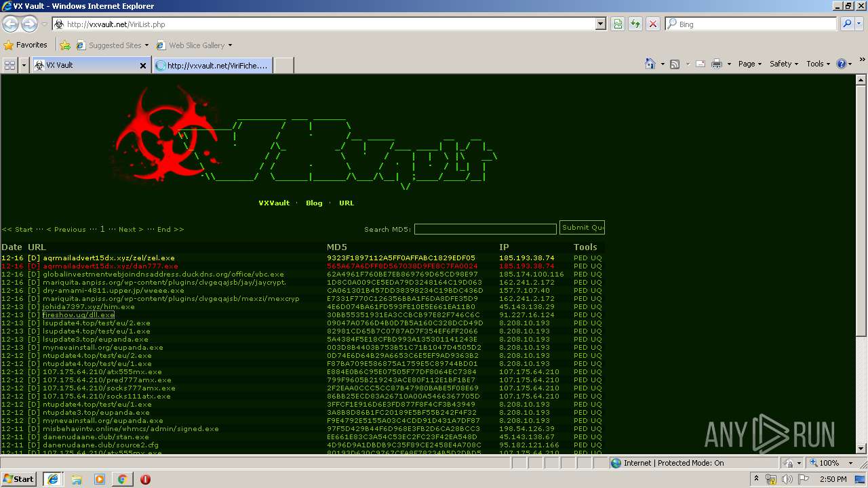This screenshot has height=488, width=868.
Task: Open the Page menu
Action: click(749, 64)
